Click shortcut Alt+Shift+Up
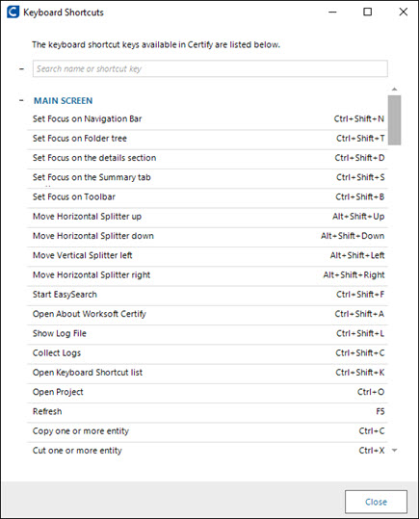This screenshot has height=519, width=420. [x=358, y=217]
